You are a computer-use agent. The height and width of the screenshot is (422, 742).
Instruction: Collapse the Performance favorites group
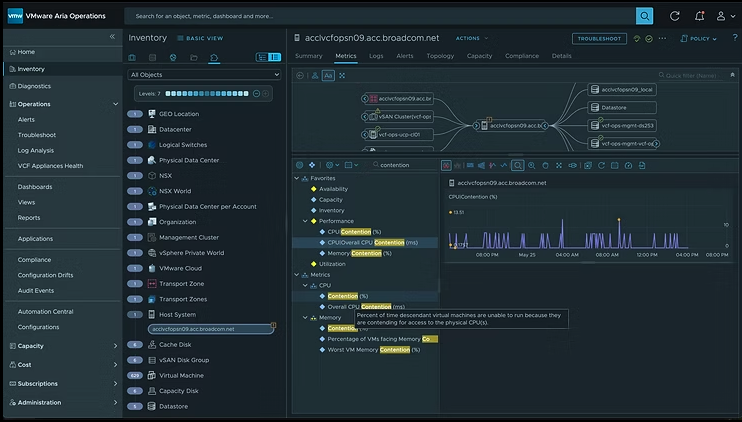pyautogui.click(x=306, y=221)
